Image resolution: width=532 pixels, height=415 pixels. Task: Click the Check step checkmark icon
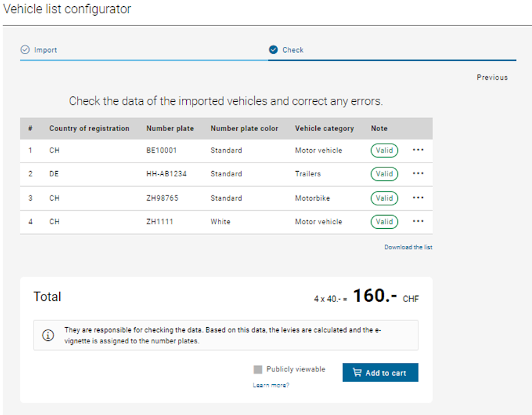[x=273, y=49]
